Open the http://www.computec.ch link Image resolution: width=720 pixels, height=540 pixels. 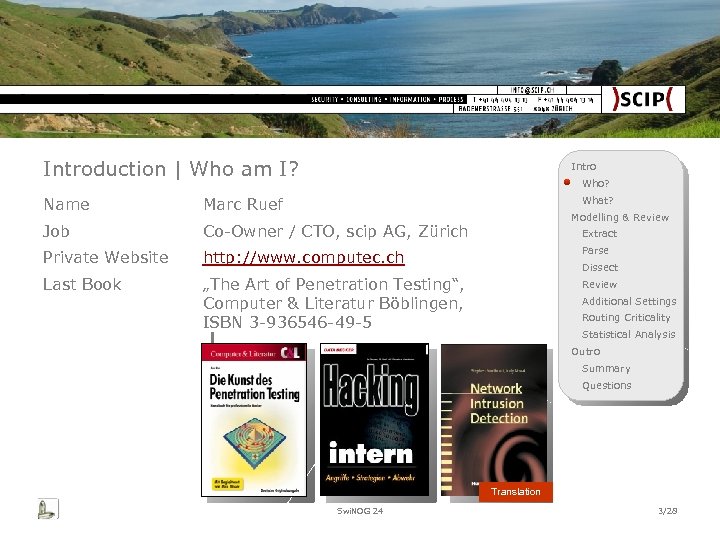[304, 258]
